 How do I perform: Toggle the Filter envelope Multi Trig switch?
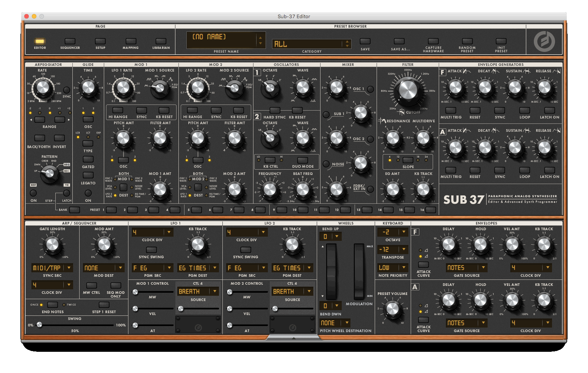(x=451, y=111)
